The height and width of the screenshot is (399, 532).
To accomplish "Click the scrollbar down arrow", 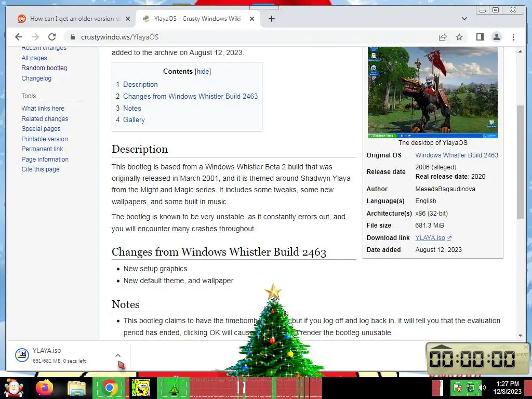I will click(x=520, y=336).
